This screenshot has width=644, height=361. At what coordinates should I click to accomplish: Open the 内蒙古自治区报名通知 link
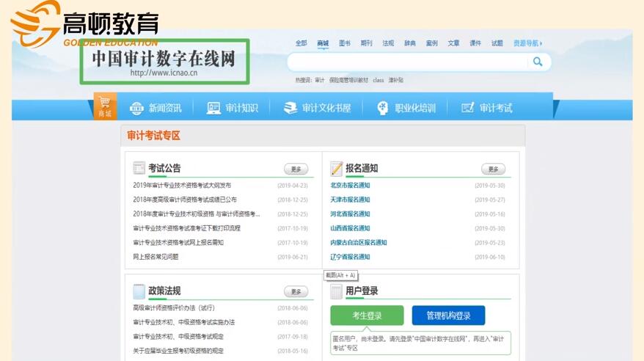(x=359, y=243)
